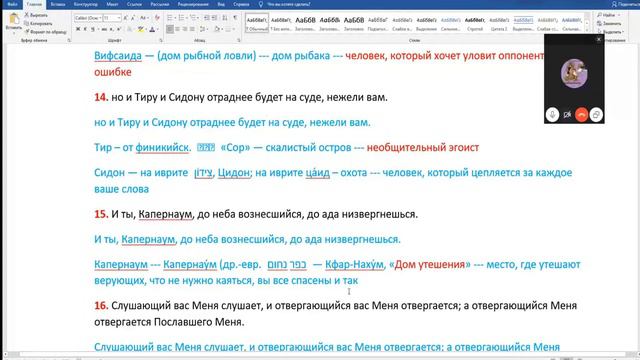Switch to the Design (Конструктор) tab
This screenshot has width=640, height=360.
point(86,4)
